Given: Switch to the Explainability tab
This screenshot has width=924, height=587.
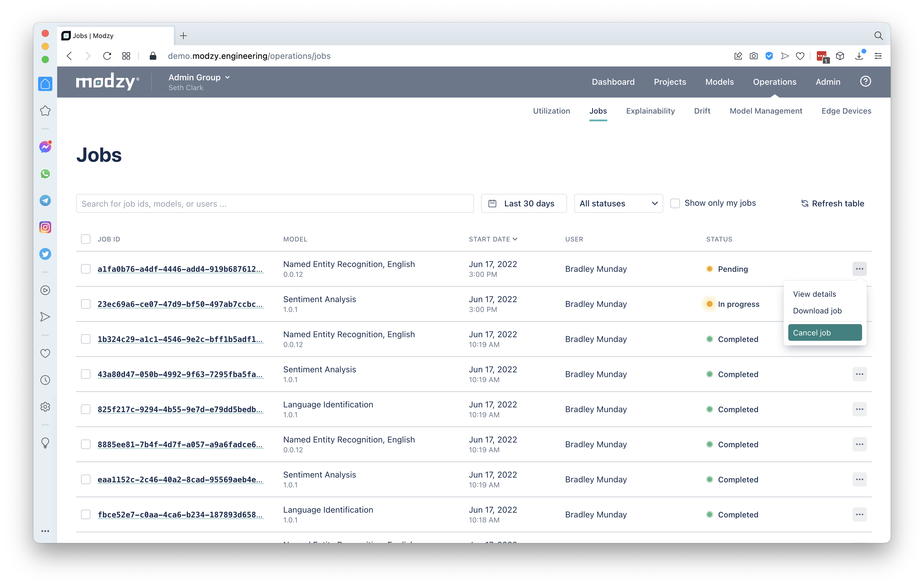Looking at the screenshot, I should pyautogui.click(x=650, y=111).
